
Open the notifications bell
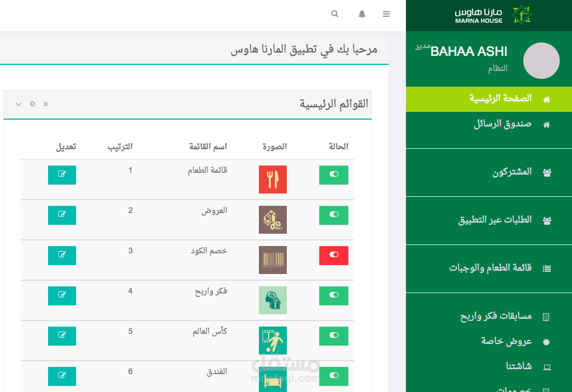pyautogui.click(x=361, y=13)
